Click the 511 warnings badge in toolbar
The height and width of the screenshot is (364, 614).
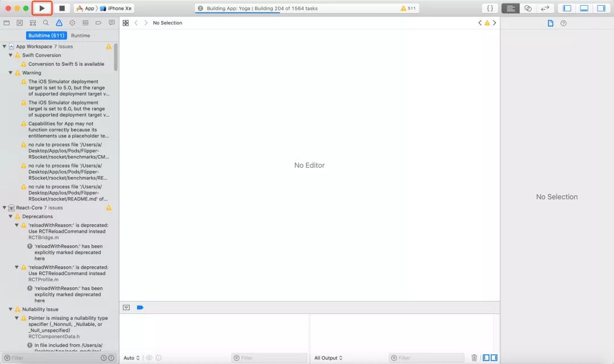click(408, 8)
